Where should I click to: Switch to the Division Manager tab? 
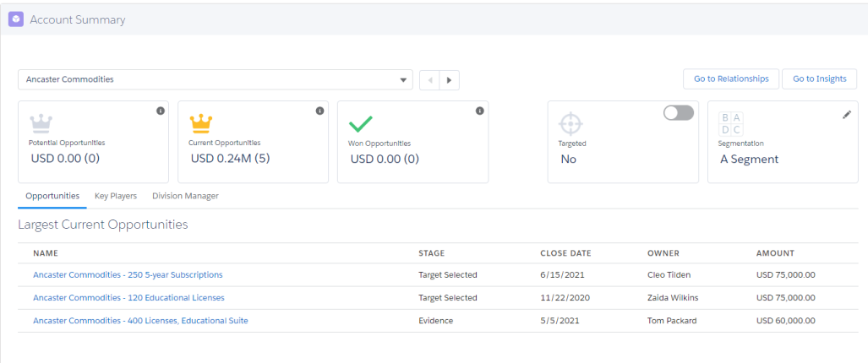pyautogui.click(x=185, y=196)
